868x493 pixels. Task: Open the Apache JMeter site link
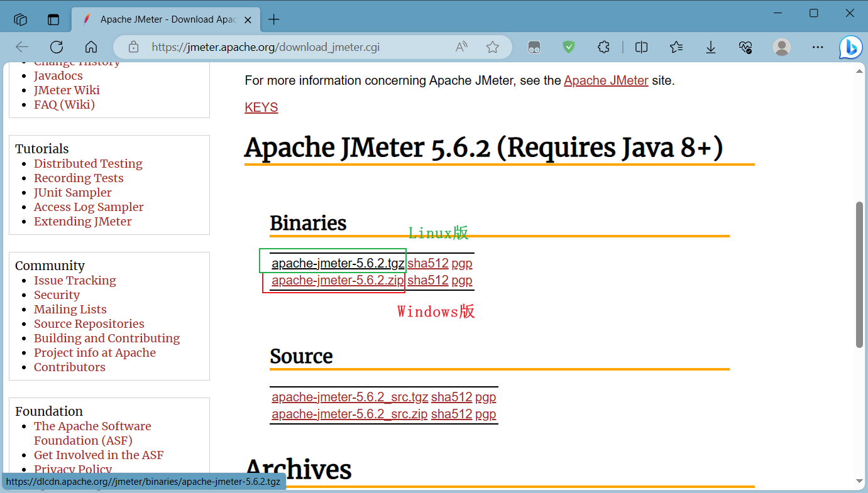(x=606, y=80)
